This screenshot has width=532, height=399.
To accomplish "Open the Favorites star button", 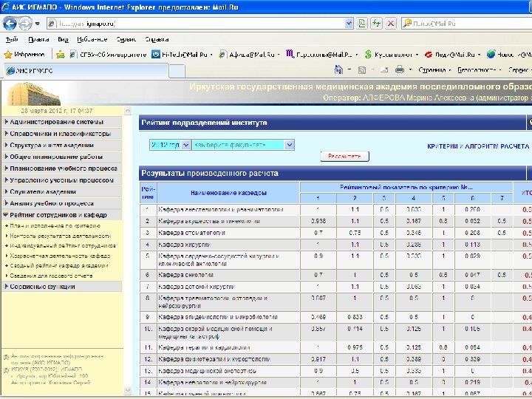I will pos(22,54).
